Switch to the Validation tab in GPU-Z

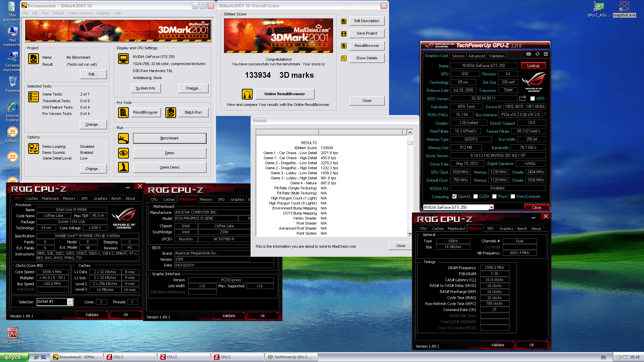[496, 56]
